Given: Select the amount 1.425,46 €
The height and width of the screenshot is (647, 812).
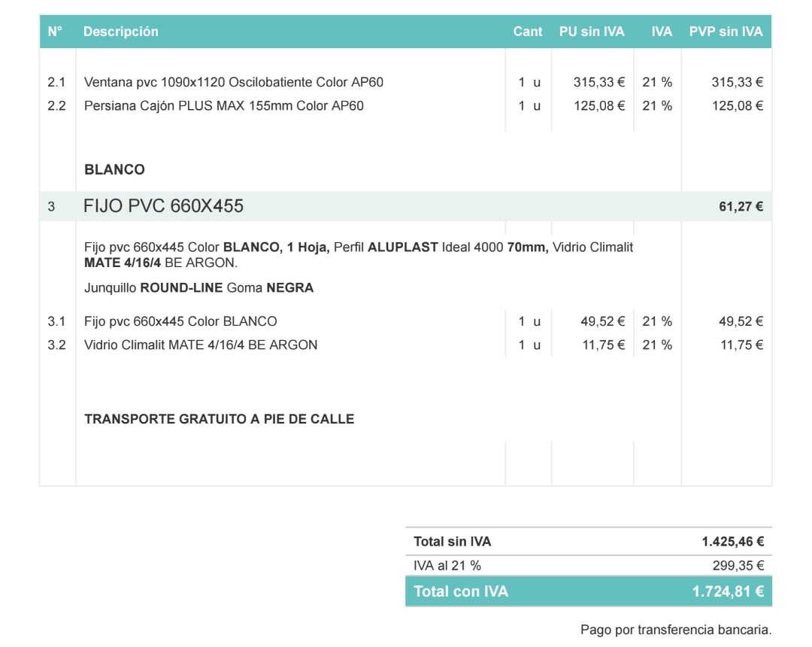Looking at the screenshot, I should click(x=733, y=542).
